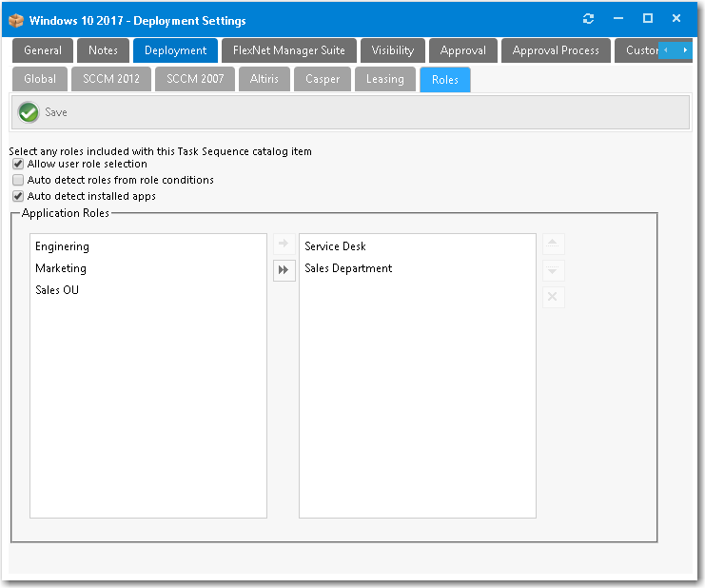Open the FlexNet Manager Suite tab
Viewport: 705px width, 588px height.
(289, 50)
